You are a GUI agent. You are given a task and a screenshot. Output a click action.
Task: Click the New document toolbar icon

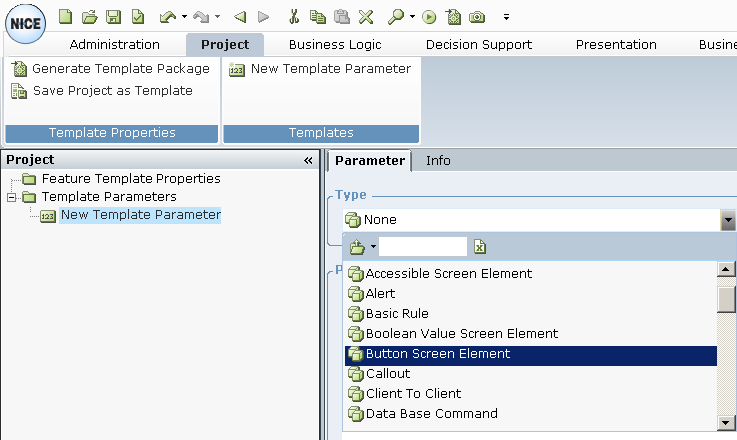[65, 17]
